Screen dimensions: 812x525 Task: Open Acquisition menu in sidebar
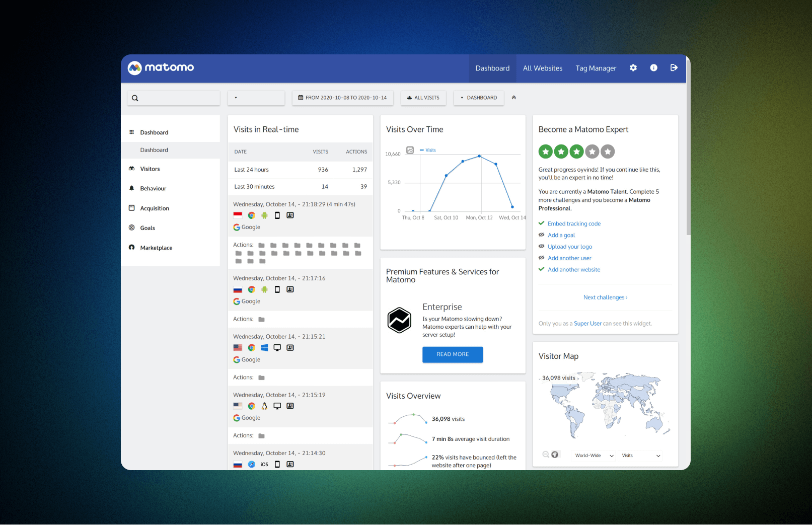[155, 208]
